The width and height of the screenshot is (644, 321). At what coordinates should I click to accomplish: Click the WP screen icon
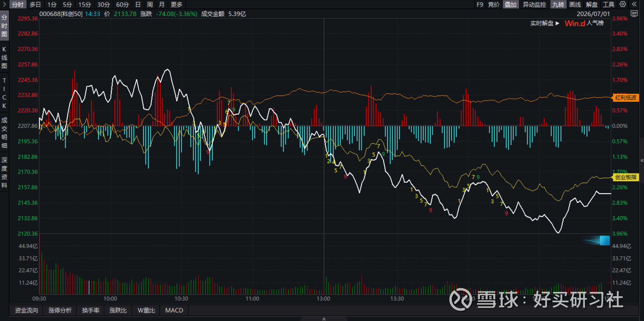634,14
